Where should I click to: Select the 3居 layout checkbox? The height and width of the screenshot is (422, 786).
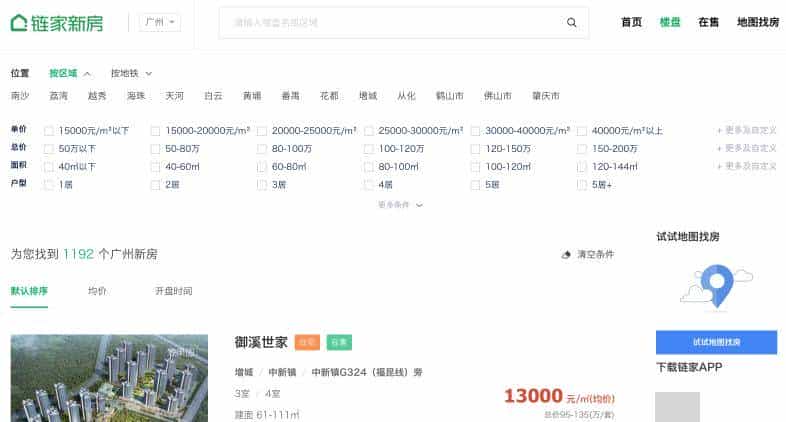pos(262,185)
